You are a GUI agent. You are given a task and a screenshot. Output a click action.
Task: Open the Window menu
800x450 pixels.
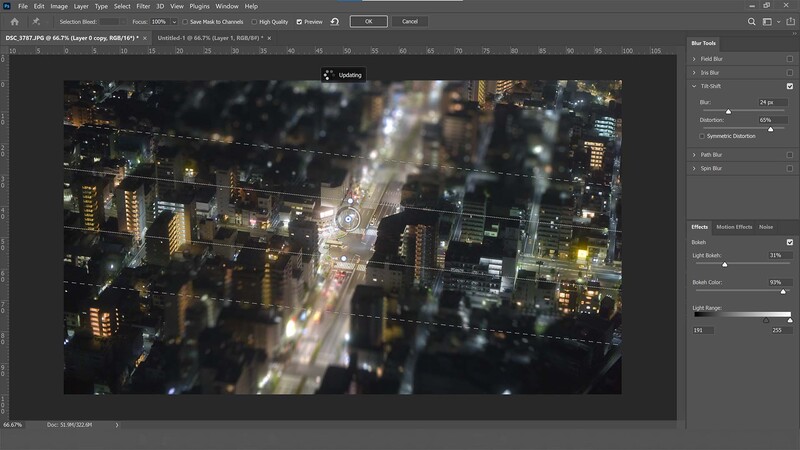coord(227,6)
